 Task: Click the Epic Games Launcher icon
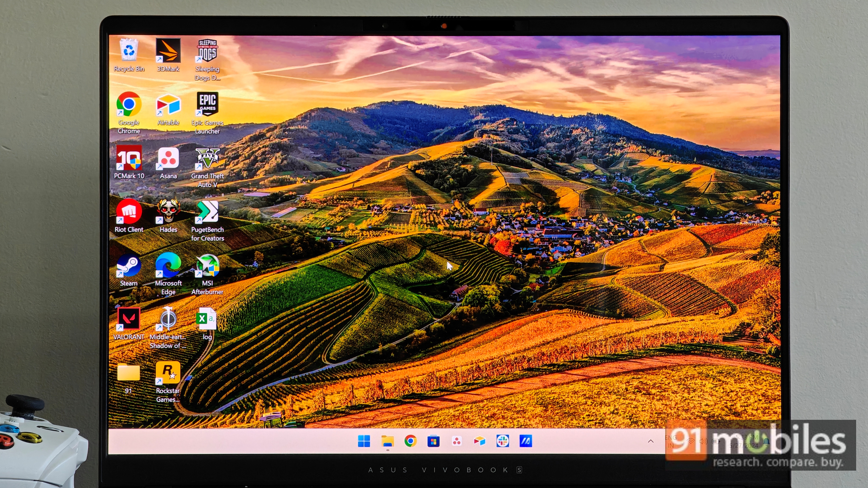[207, 105]
